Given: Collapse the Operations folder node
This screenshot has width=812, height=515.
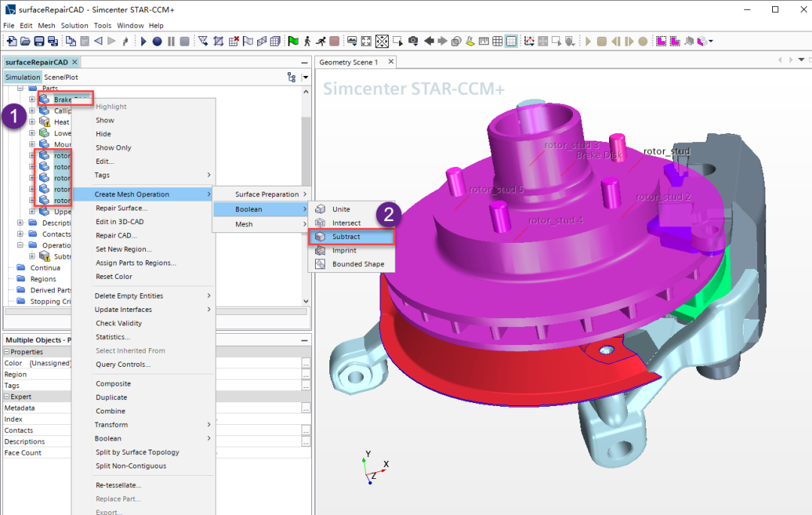Looking at the screenshot, I should (20, 245).
